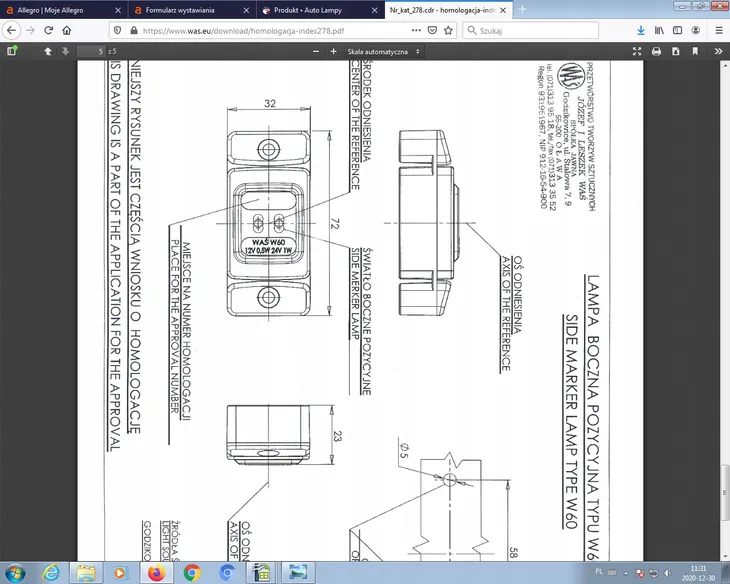Open Windows Explorer from taskbar
730x584 pixels.
(x=86, y=572)
